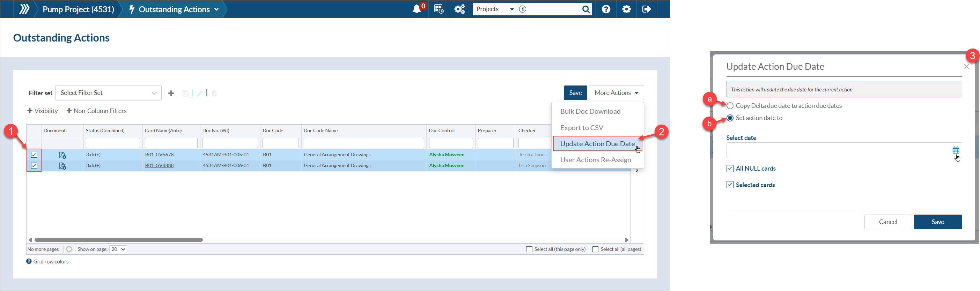This screenshot has height=291, width=980.
Task: Click Cancel in Update Action Due Date dialog
Action: tap(887, 222)
